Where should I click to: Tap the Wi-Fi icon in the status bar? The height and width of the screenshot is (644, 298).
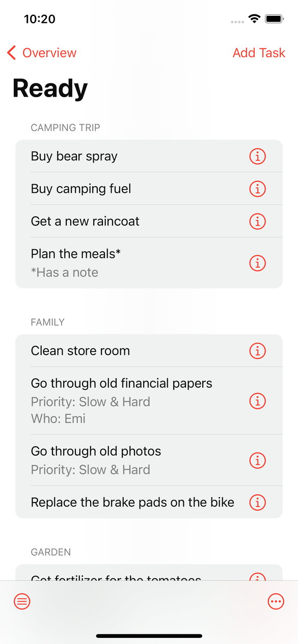point(254,19)
